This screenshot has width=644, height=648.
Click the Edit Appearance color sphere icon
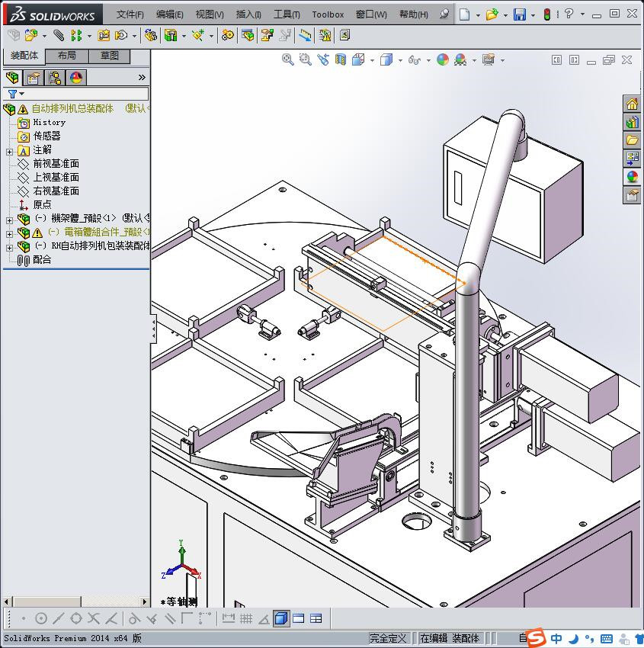(x=443, y=59)
